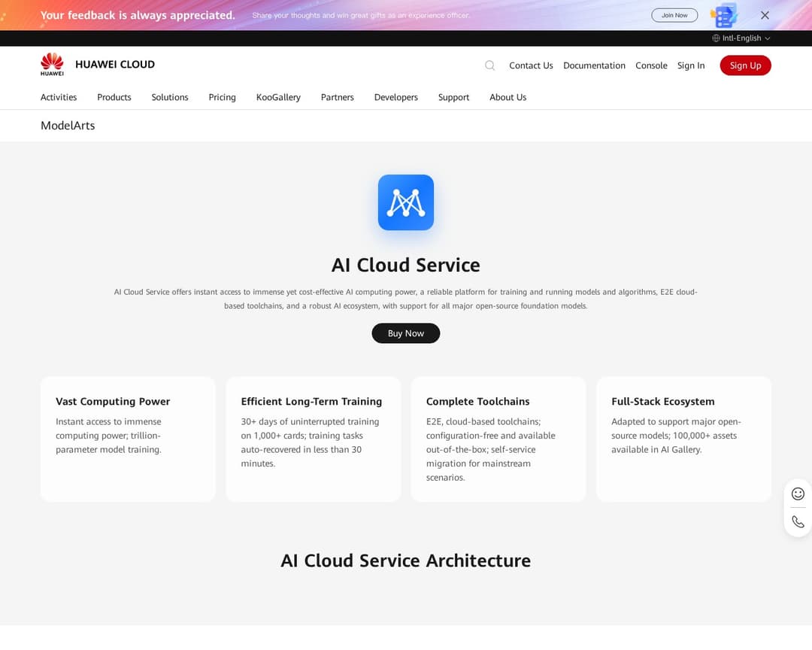Open the Solutions menu
This screenshot has width=812, height=650.
[170, 98]
